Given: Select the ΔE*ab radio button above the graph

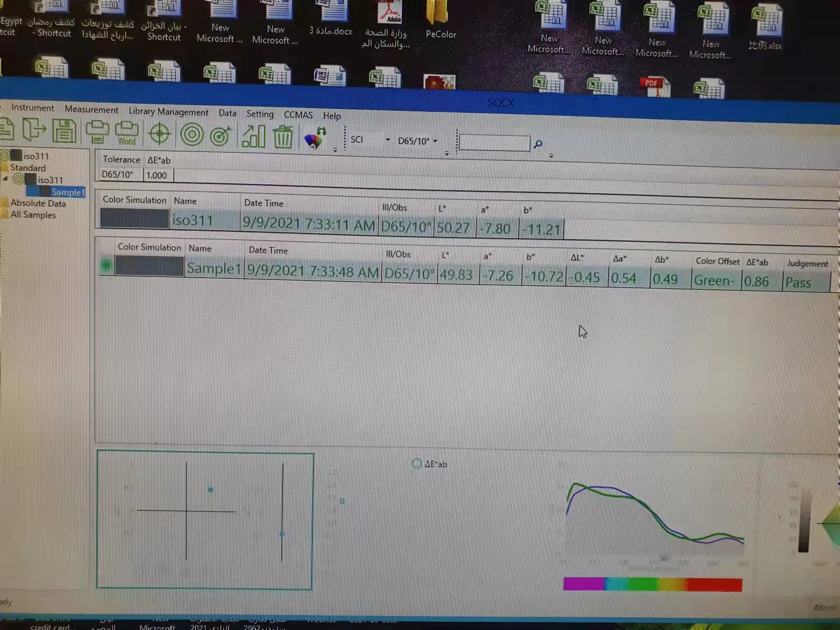Looking at the screenshot, I should [416, 463].
